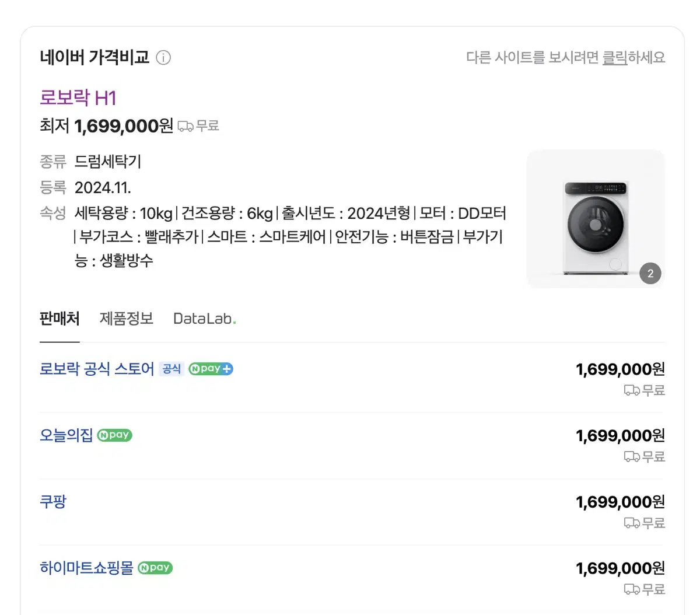
Task: Click the free-shipping truck icon under the 쿠팡 price
Action: (632, 523)
